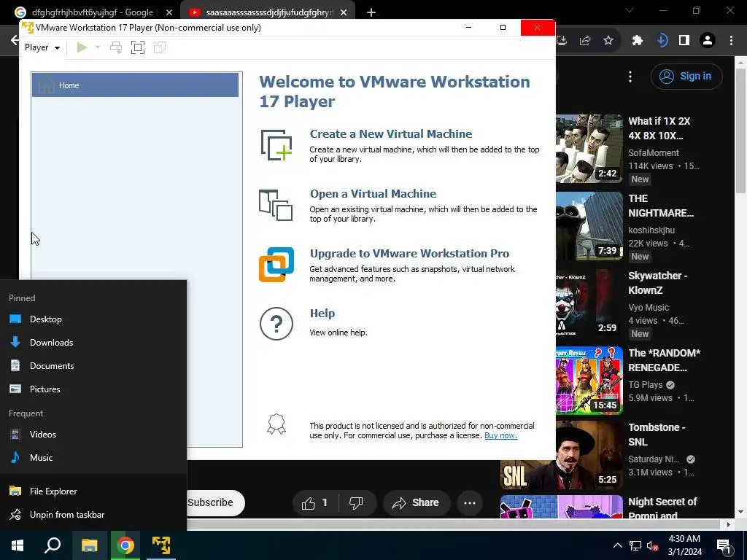Open Videos from the Frequent list
747x560 pixels.
tap(93, 435)
